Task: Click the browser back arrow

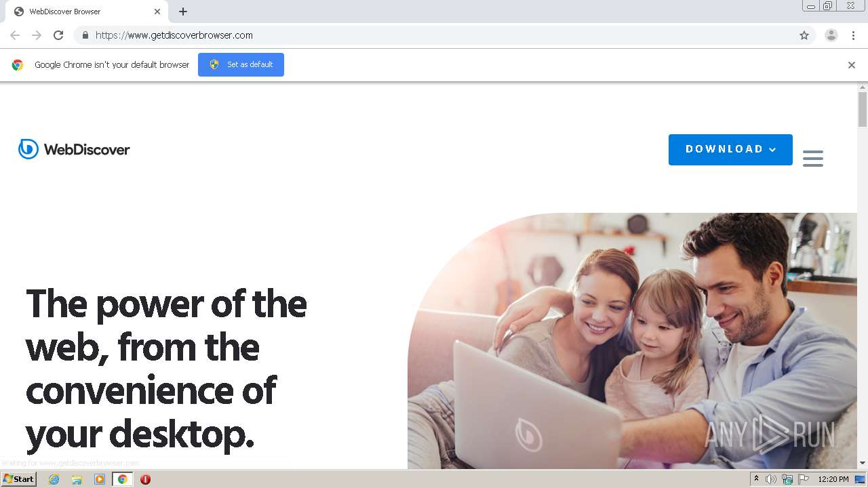Action: [x=15, y=35]
